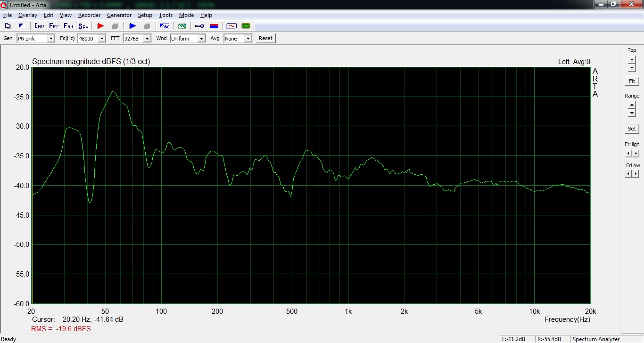Open the Edit menu
Viewport: 644px width, 343px height.
pyautogui.click(x=49, y=15)
